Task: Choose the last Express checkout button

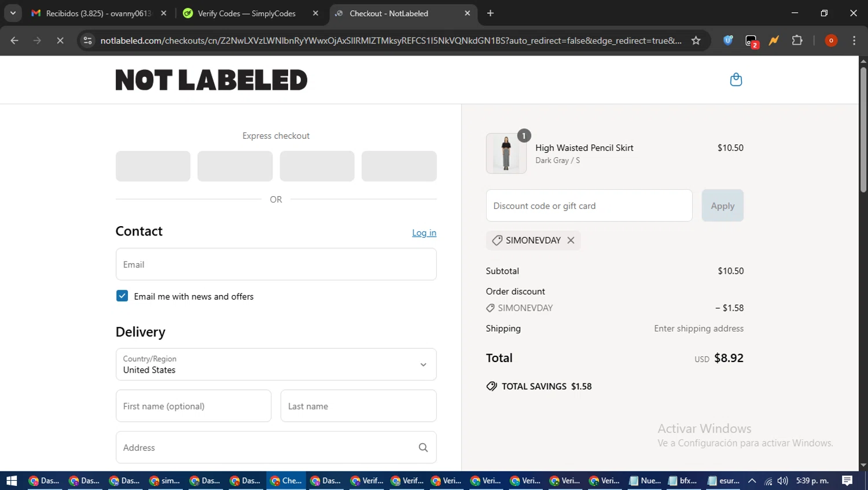Action: tap(399, 166)
